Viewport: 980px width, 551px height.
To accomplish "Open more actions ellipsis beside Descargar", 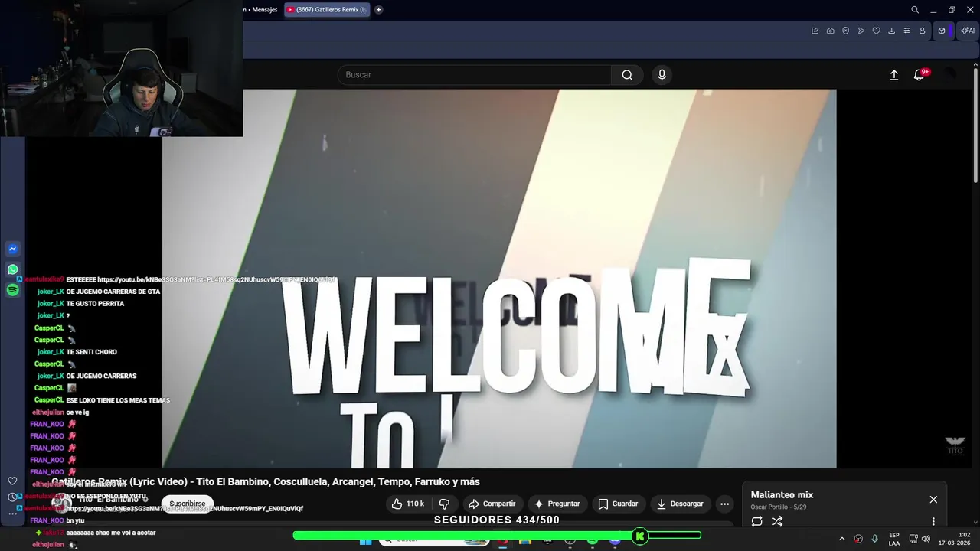I will pyautogui.click(x=724, y=504).
